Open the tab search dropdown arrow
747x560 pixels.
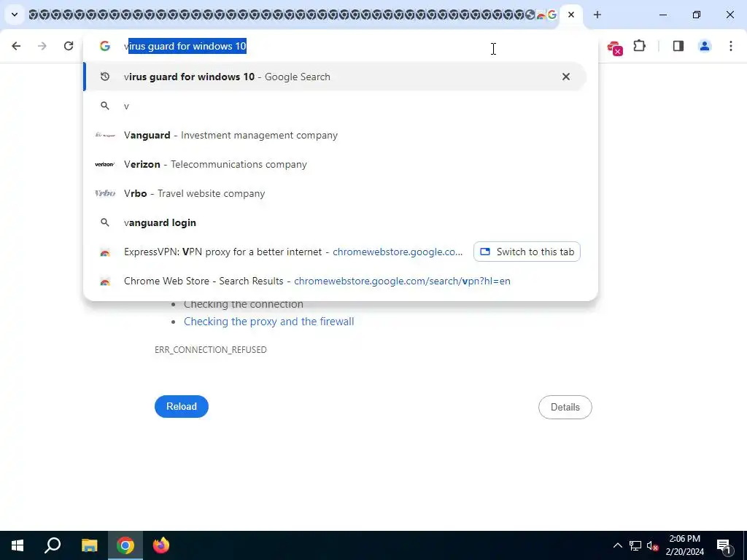pos(15,15)
